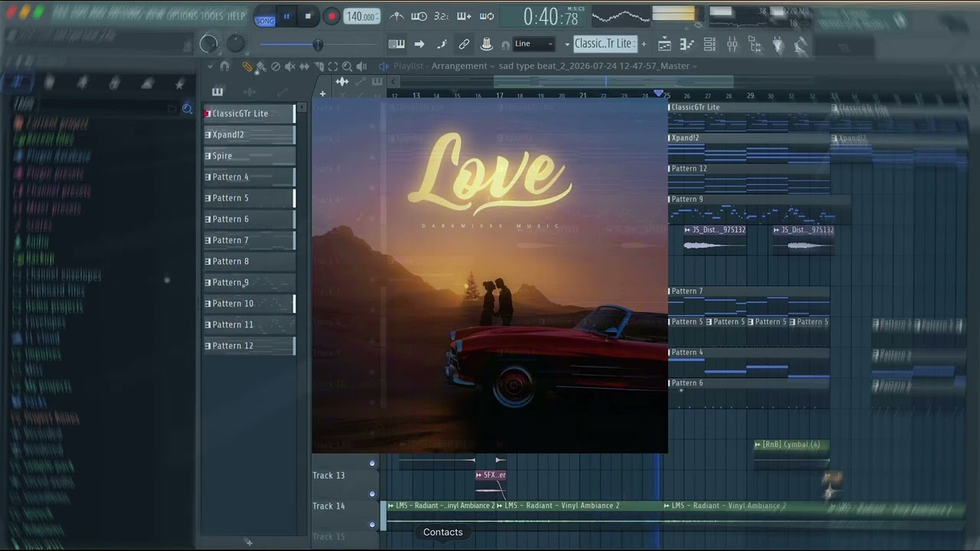Open the Playlist view icon
Viewport: 980px width, 551px height.
(665, 45)
